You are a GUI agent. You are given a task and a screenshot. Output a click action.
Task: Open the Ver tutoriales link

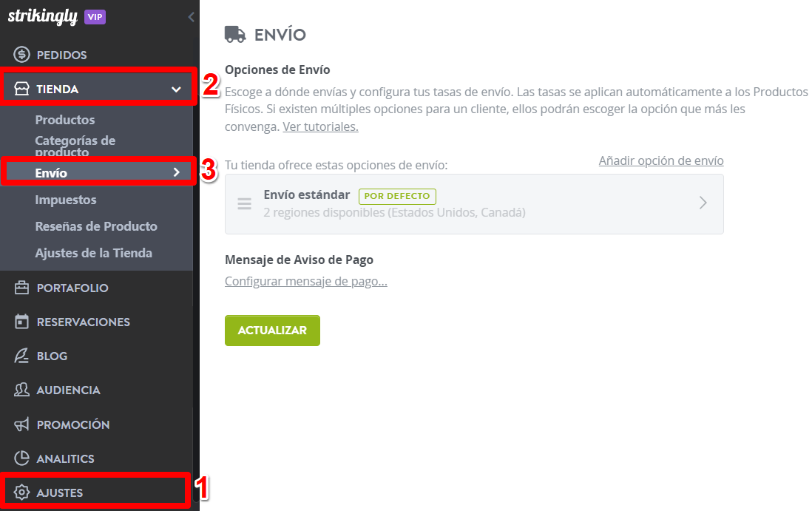click(x=320, y=127)
